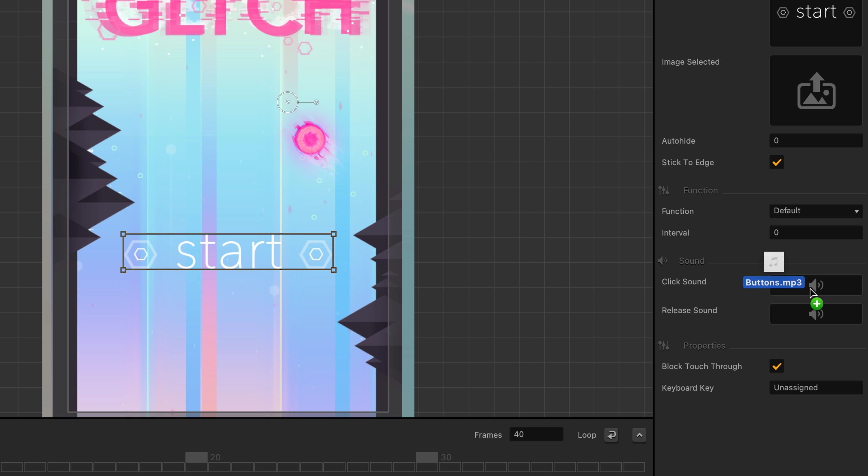Click the circular x handle on canvas
The width and height of the screenshot is (868, 476).
[288, 102]
